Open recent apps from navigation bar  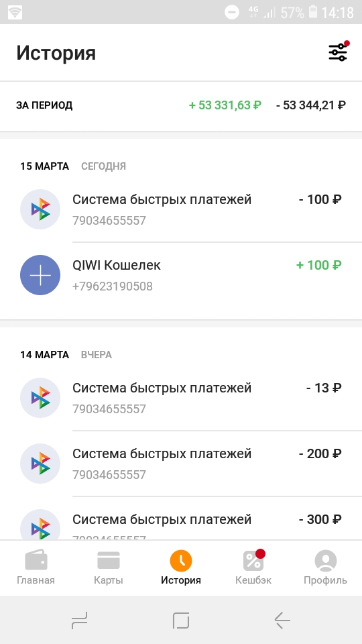pos(79,620)
